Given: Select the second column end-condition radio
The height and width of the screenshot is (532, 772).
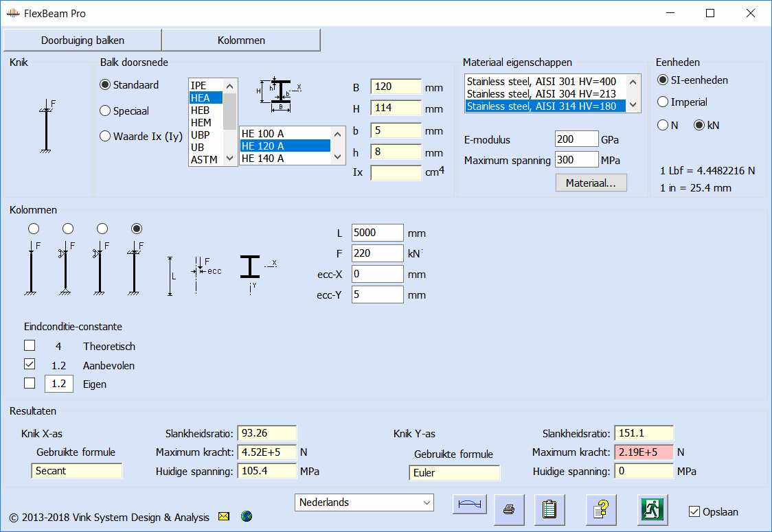Looking at the screenshot, I should 68,229.
